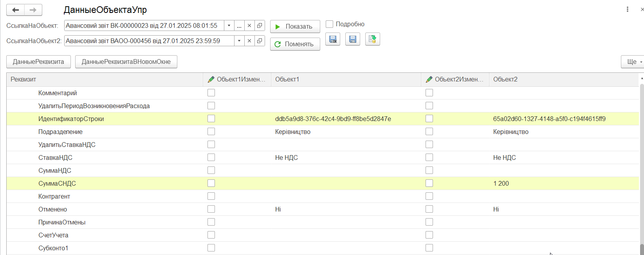The image size is (644, 255).
Task: Click Не НДС in the Объект2 column
Action: coord(505,157)
